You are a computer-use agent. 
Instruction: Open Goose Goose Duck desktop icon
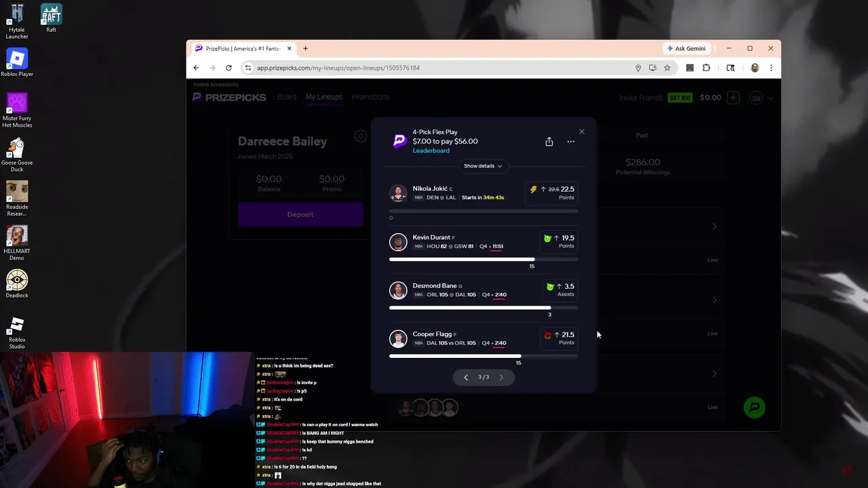(x=17, y=155)
